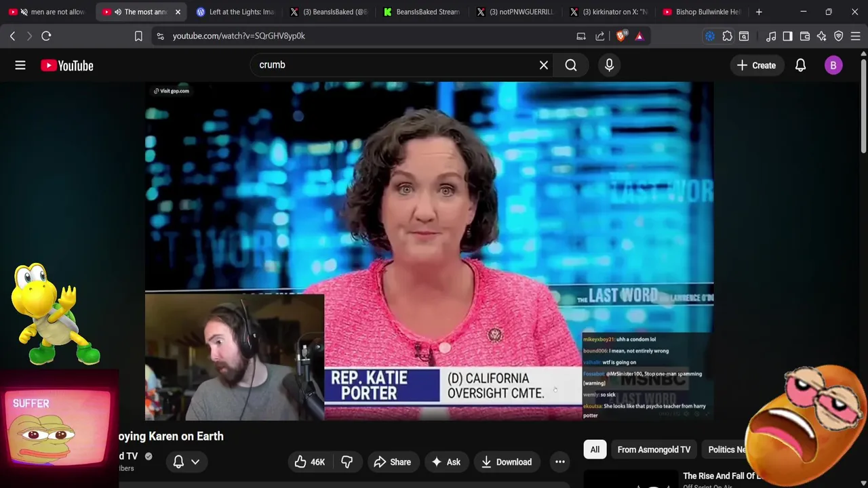The width and height of the screenshot is (868, 488).
Task: Open the YouTube hamburger guide menu
Action: click(x=20, y=65)
